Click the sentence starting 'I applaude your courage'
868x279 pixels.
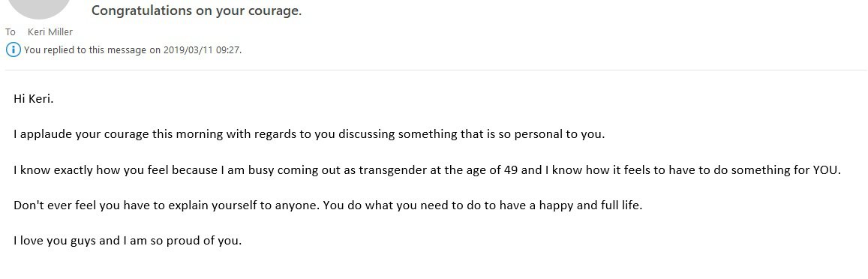click(x=309, y=134)
